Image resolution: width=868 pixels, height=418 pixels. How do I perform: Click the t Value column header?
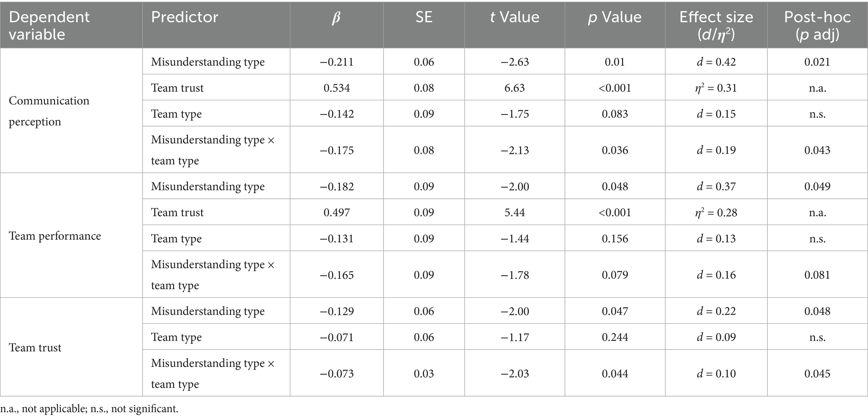[x=514, y=17]
